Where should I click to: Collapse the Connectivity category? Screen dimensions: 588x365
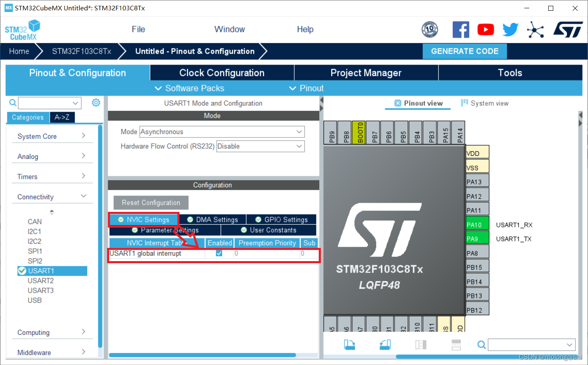pos(51,197)
